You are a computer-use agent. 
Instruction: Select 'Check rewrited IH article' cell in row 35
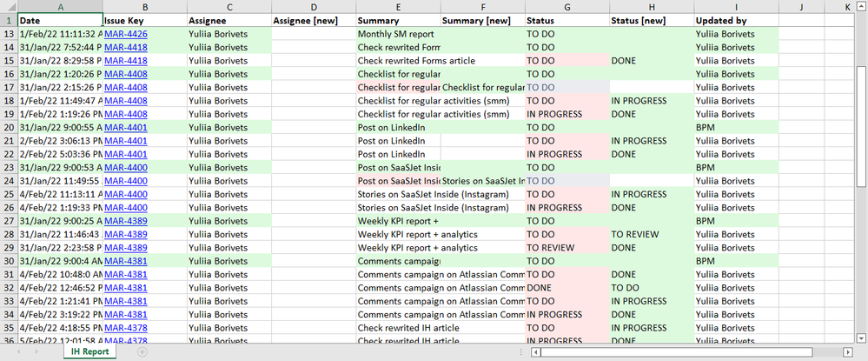click(399, 328)
